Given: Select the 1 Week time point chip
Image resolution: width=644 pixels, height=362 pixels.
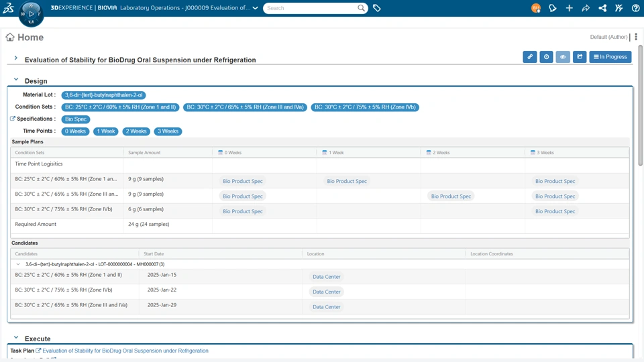Looking at the screenshot, I should click(x=106, y=131).
